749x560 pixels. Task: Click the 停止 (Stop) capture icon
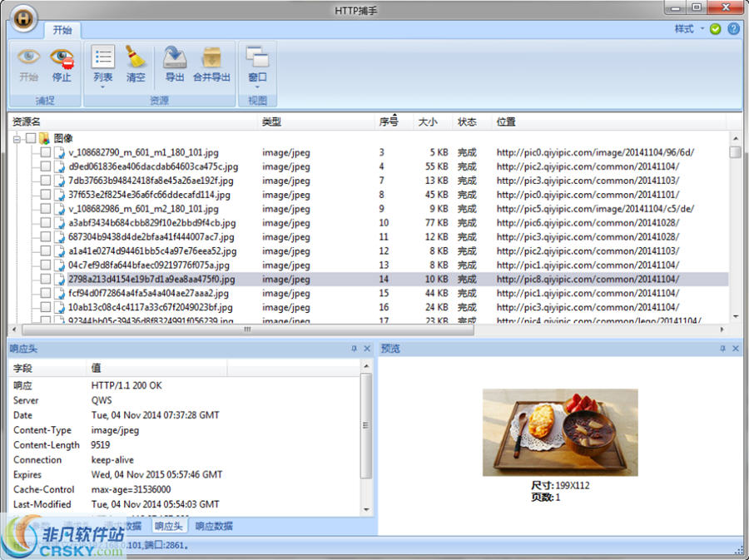click(x=63, y=65)
